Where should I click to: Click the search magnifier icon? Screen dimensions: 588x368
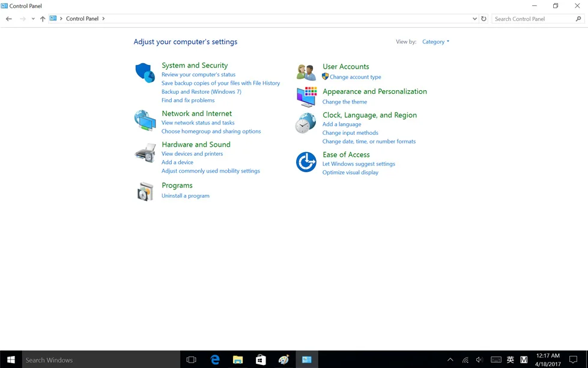click(x=578, y=19)
